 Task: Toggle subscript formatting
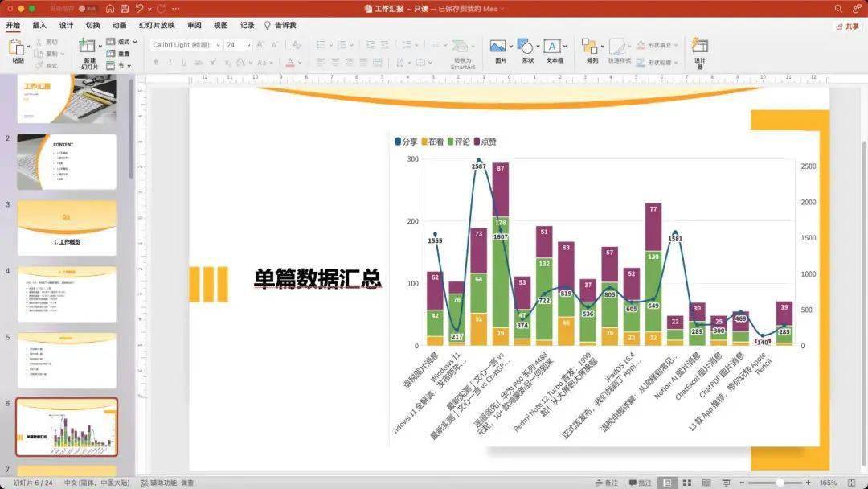coord(227,63)
